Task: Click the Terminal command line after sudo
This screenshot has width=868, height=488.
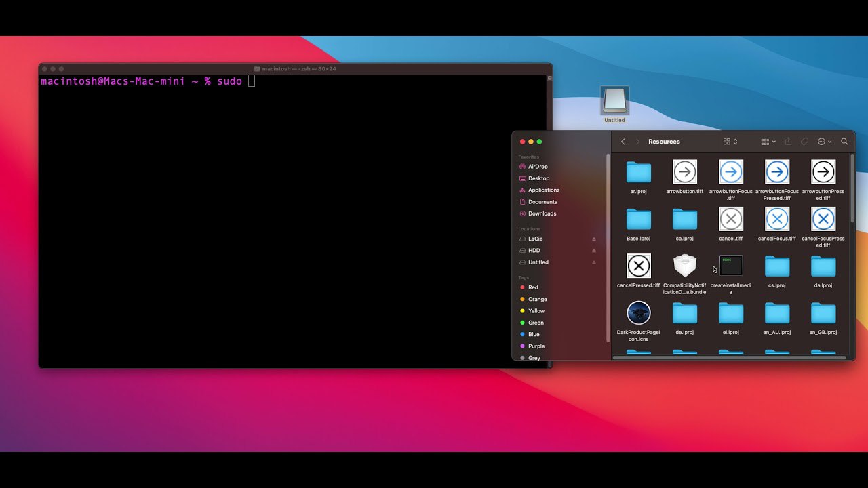Action: coord(252,81)
